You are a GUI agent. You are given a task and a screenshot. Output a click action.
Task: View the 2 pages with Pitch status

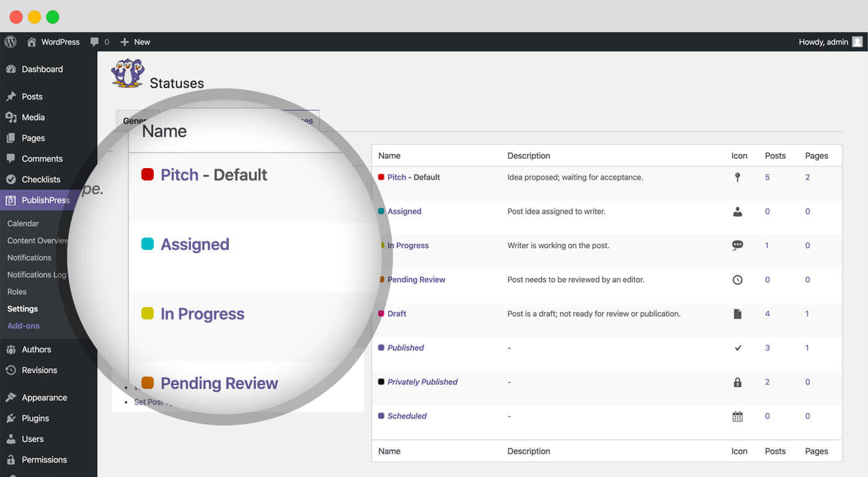807,177
